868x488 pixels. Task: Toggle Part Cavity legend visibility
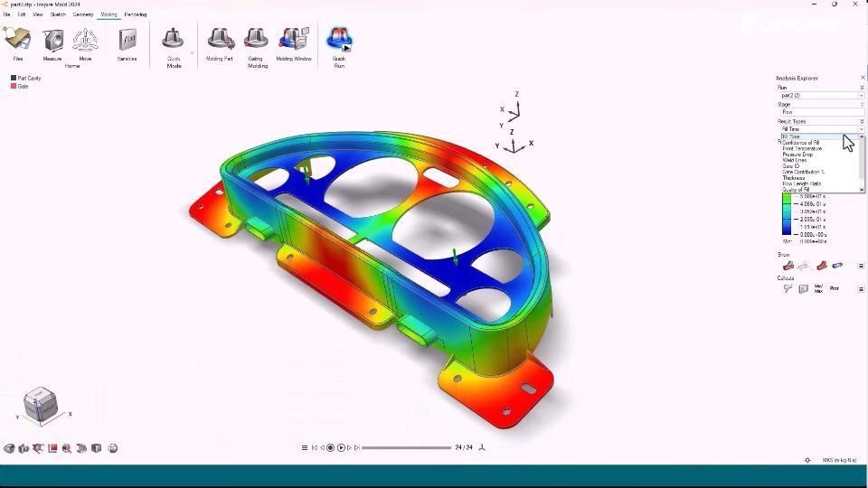coord(25,78)
